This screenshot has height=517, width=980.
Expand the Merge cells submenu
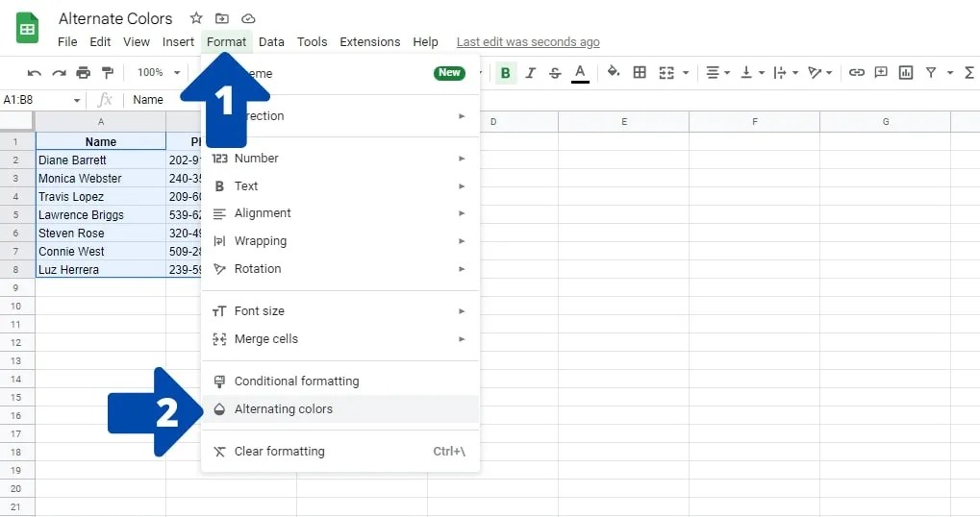(x=340, y=339)
